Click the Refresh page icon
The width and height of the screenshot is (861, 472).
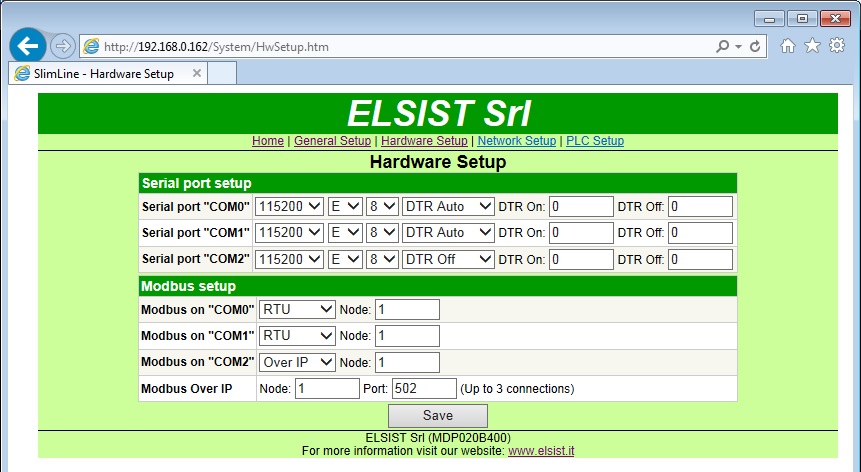tap(755, 47)
